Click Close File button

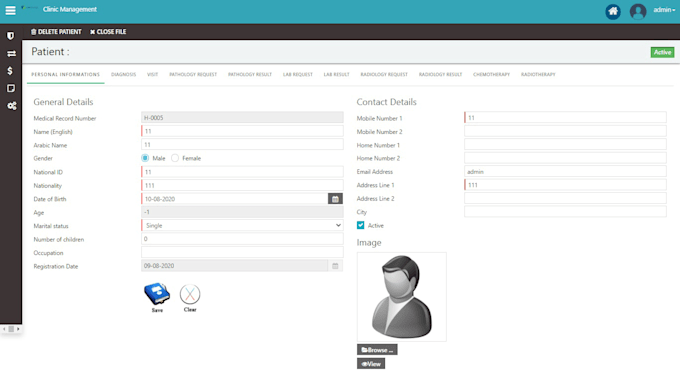pos(108,32)
